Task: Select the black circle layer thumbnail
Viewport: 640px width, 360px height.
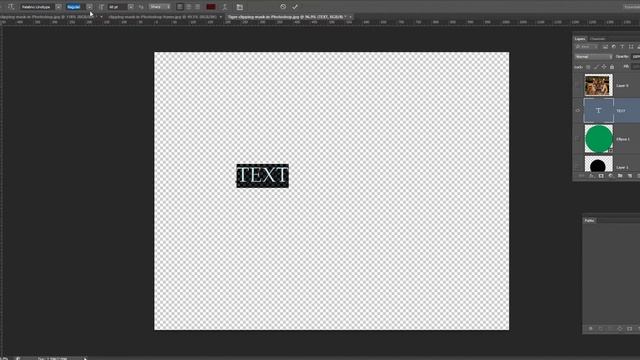Action: (x=598, y=164)
